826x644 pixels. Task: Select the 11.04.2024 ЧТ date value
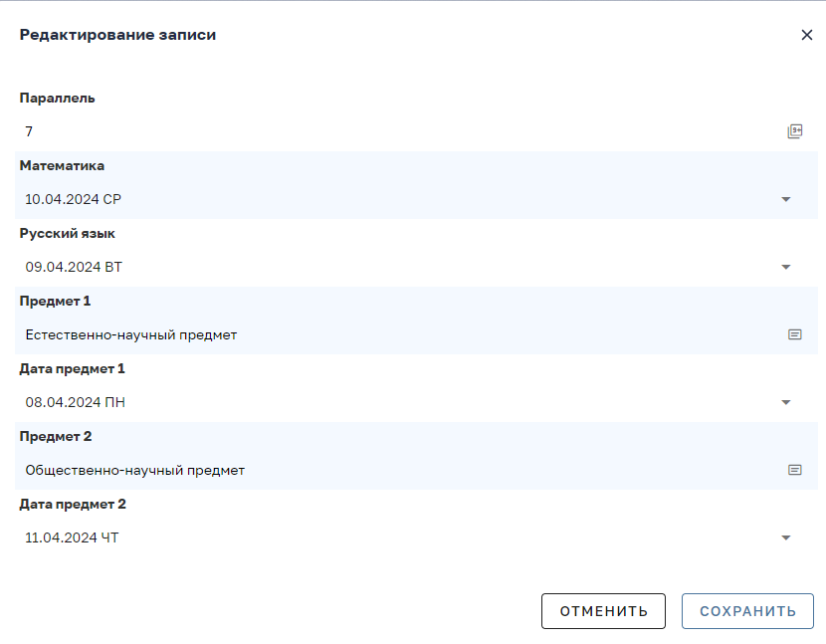click(x=73, y=538)
